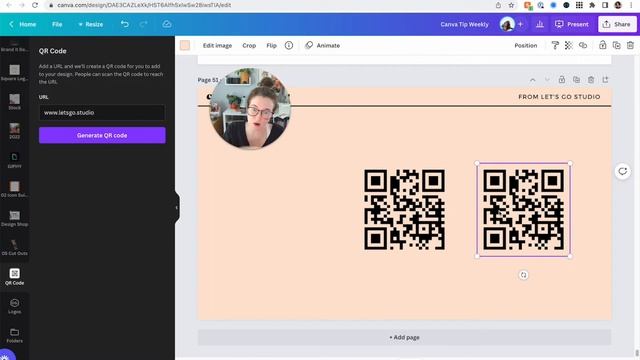The width and height of the screenshot is (640, 360).
Task: Open the transparency checkerboard icon
Action: click(x=569, y=45)
